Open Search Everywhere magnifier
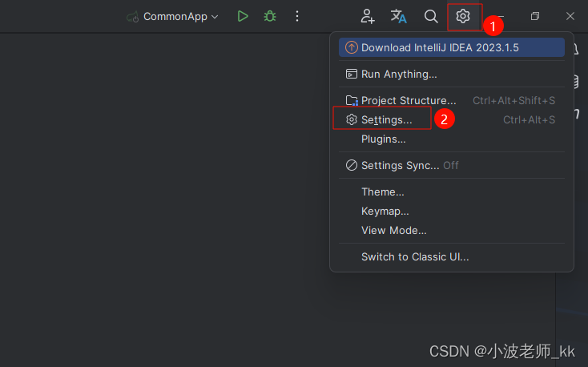 431,16
